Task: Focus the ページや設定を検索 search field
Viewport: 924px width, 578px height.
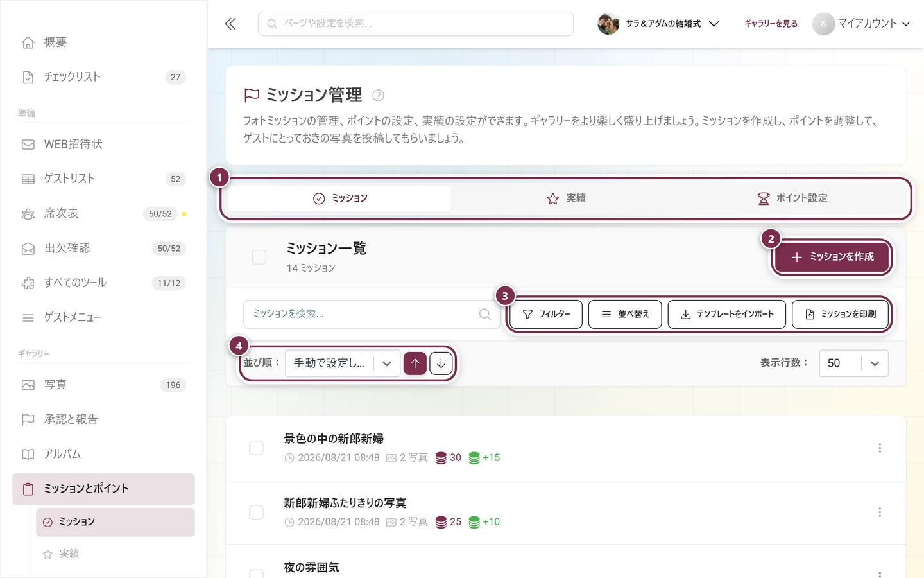Action: coord(416,24)
